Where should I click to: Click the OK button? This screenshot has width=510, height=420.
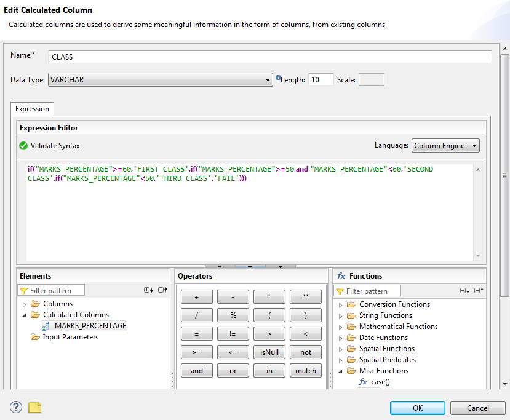tap(417, 408)
